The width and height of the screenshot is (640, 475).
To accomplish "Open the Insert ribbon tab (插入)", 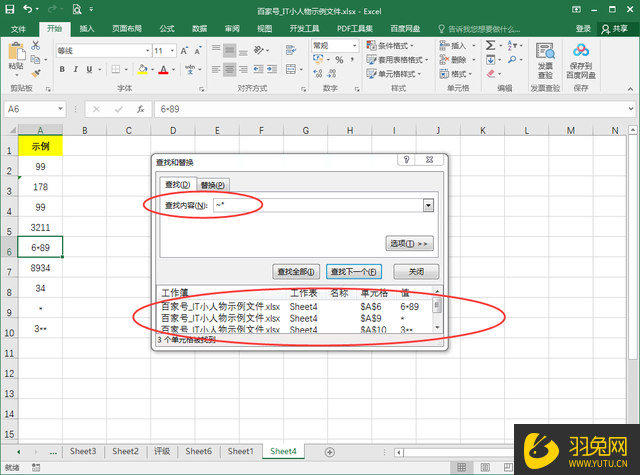I will click(87, 29).
